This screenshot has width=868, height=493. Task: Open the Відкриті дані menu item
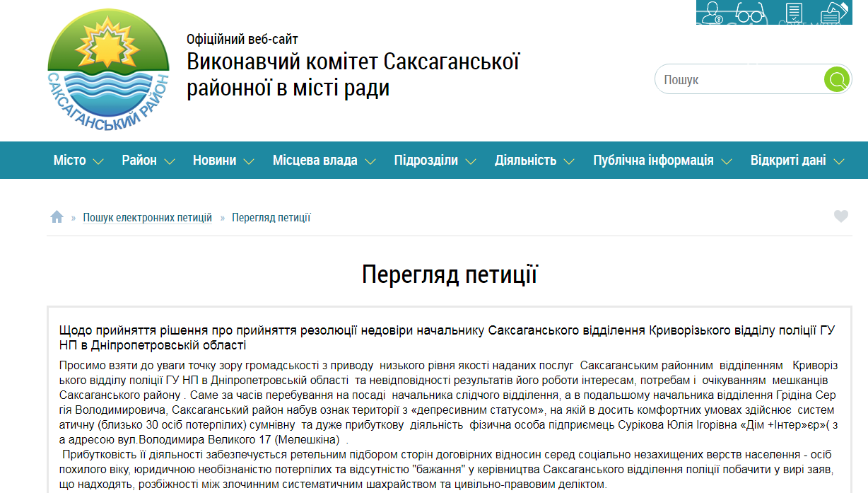coord(788,161)
